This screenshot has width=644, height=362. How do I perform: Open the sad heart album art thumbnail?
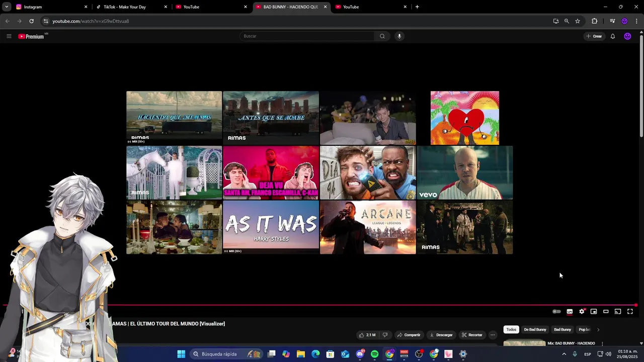click(x=465, y=118)
